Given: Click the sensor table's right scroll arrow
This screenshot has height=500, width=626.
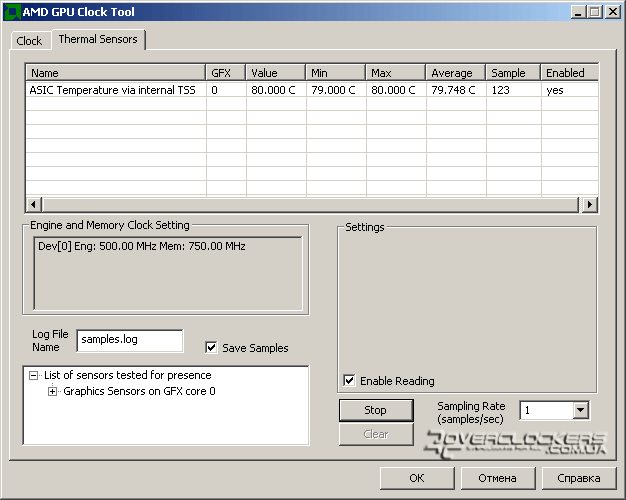Looking at the screenshot, I should coord(590,204).
